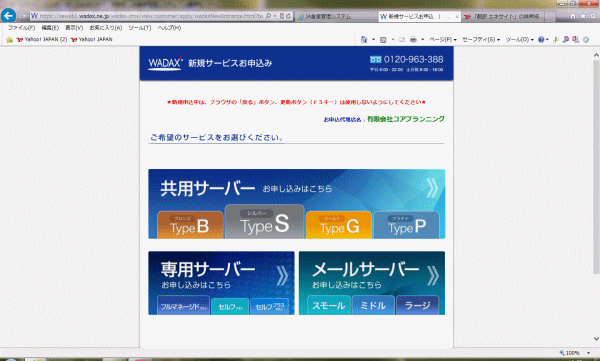Expand the Home icon dropdown arrow
Viewport: 600px width, 361px height.
[x=373, y=39]
